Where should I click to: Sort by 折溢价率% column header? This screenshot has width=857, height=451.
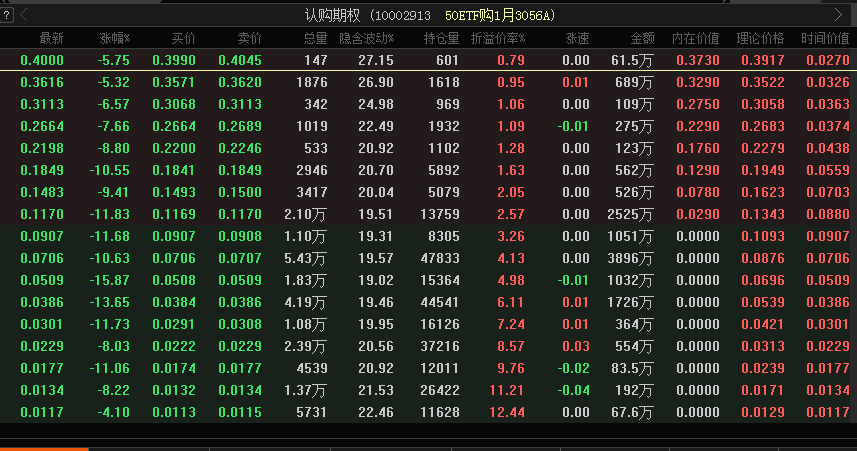498,38
